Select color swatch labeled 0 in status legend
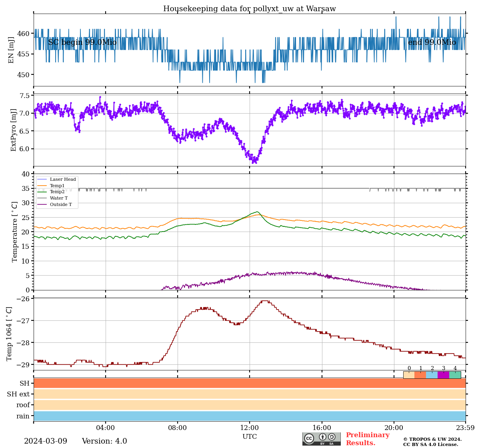Screen dimensions: 480x448 point(409,375)
